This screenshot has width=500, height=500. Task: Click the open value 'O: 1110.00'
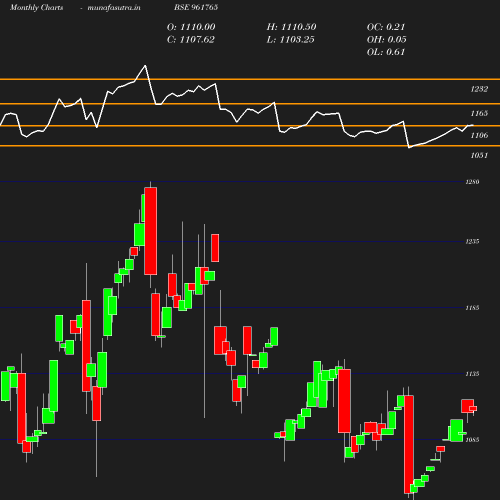(x=191, y=27)
